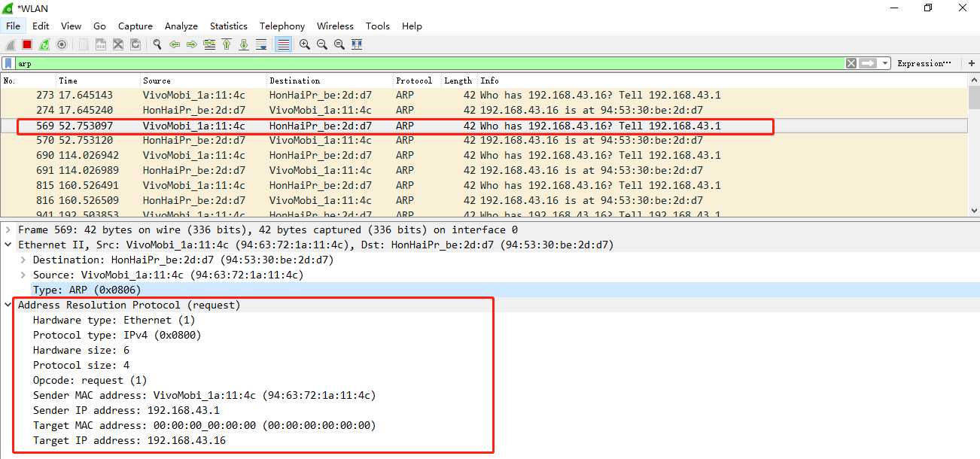Viewport: 980px width, 459px height.
Task: Click the start capture shark fin icon
Action: pyautogui.click(x=11, y=44)
